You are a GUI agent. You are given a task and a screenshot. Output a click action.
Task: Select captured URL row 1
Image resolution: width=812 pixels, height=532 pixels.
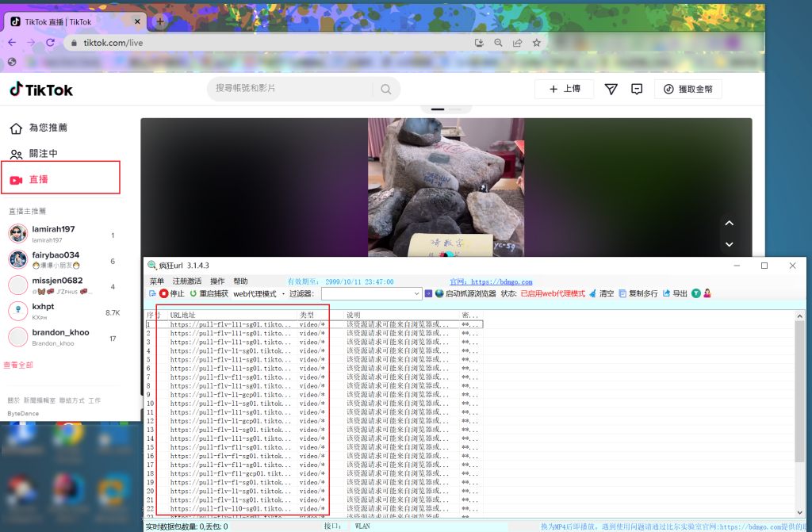tap(314, 324)
